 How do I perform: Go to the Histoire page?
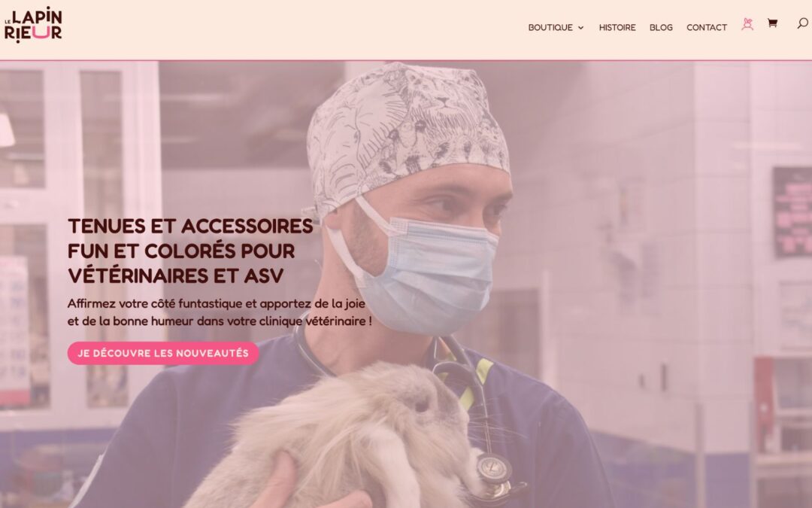coord(617,28)
